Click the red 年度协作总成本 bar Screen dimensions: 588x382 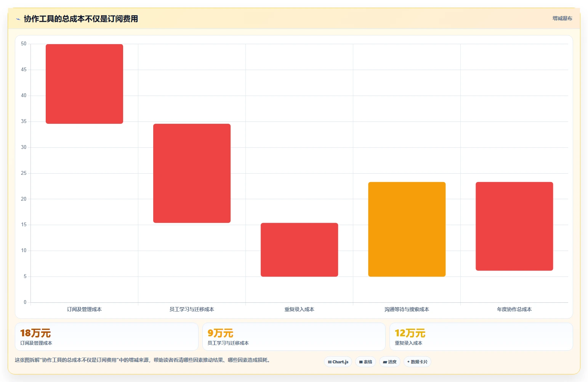pos(514,226)
